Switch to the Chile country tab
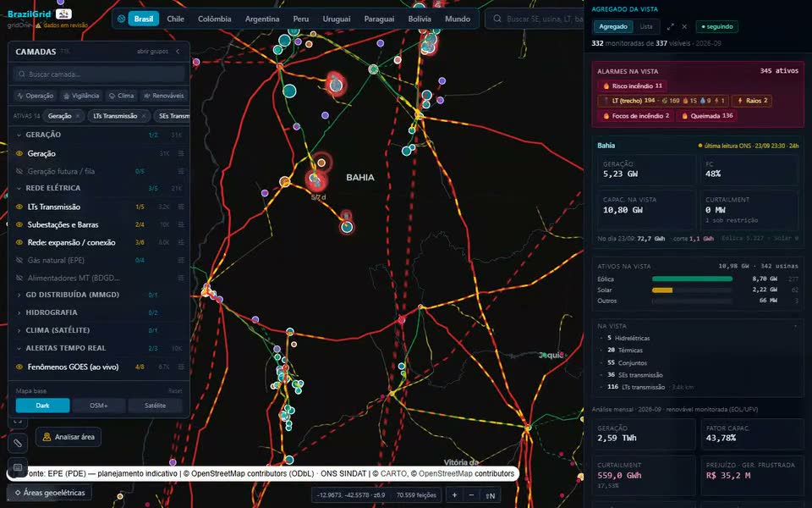The height and width of the screenshot is (508, 812). coord(175,19)
